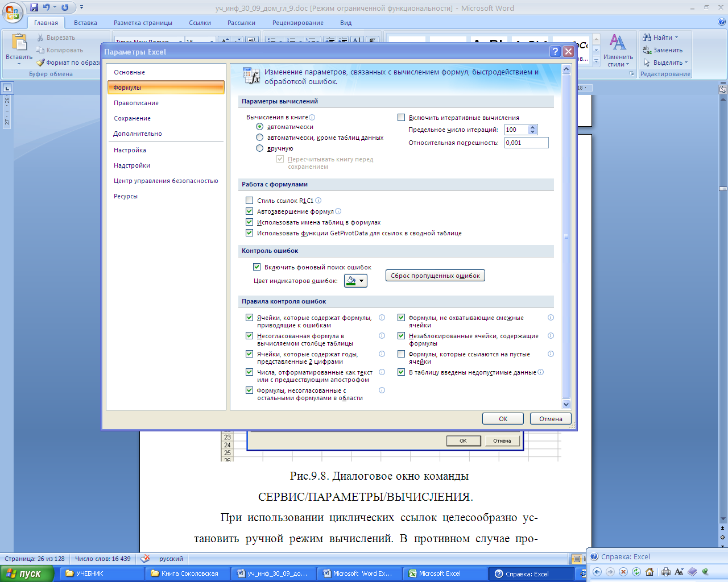728x582 pixels.
Task: Toggle 'Автозавершение формул' checkbox
Action: point(249,211)
